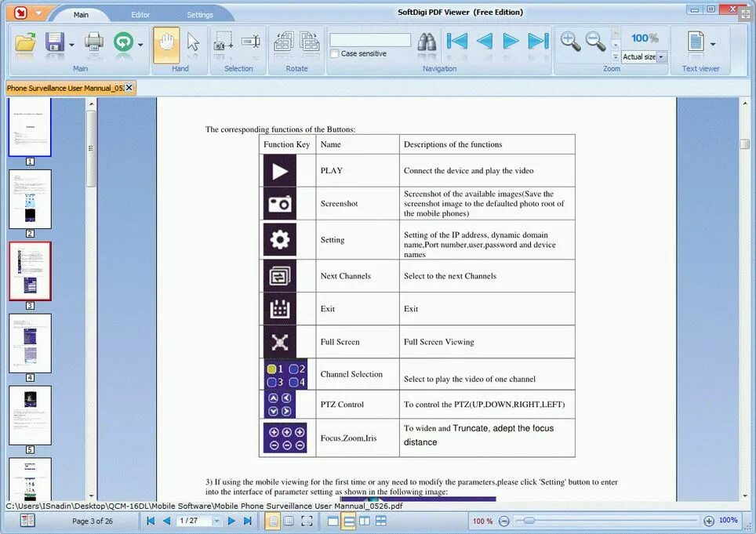Click the document vertical scrollbar thumb
The width and height of the screenshot is (756, 534).
tap(745, 143)
